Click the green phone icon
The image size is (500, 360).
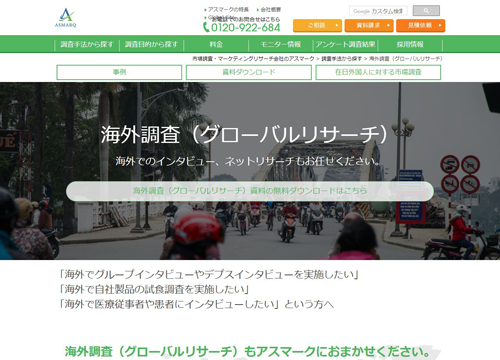coord(206,27)
